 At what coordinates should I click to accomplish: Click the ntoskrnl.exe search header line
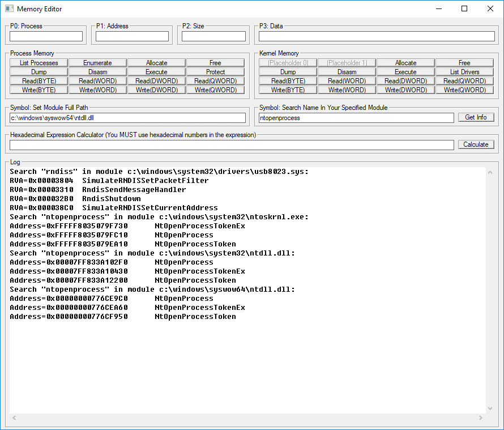159,217
